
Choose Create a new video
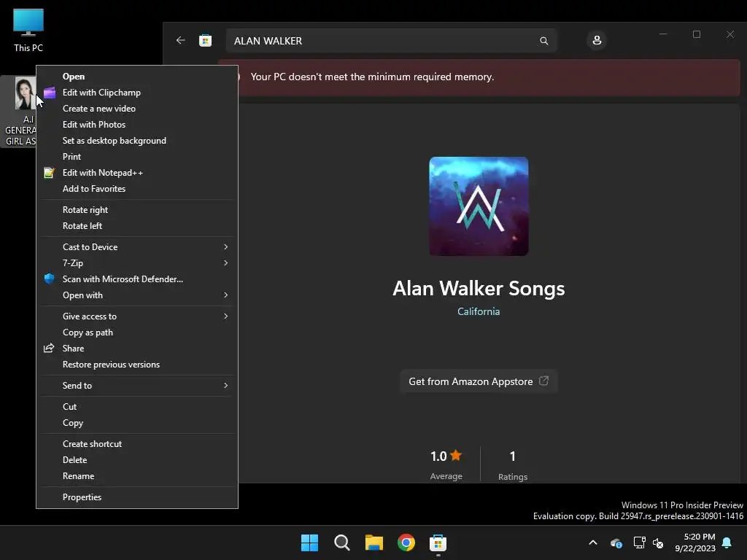pyautogui.click(x=137, y=109)
